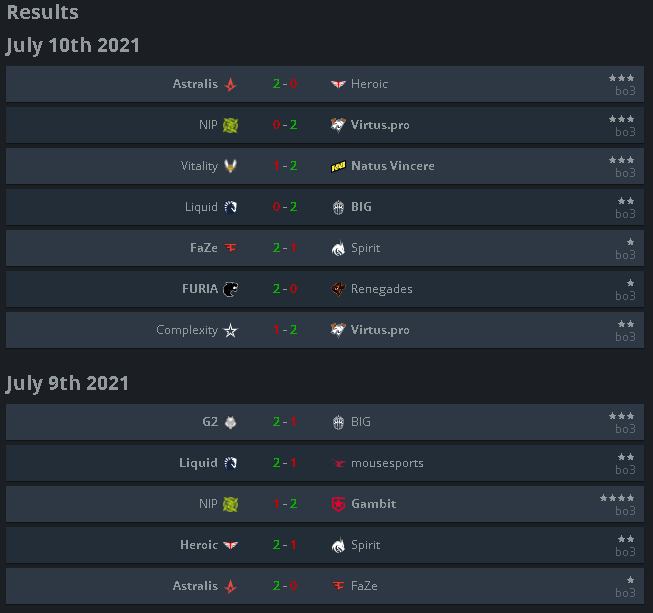The image size is (653, 613).
Task: Click the Gambit red shield logo
Action: click(338, 504)
